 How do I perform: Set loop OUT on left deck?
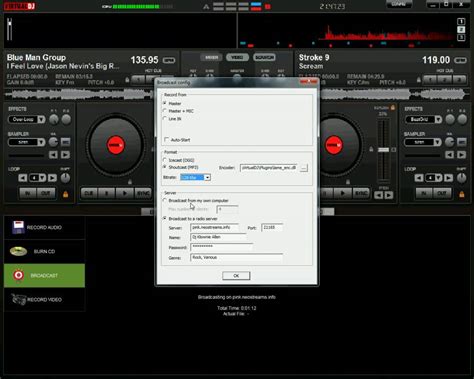pos(46,193)
